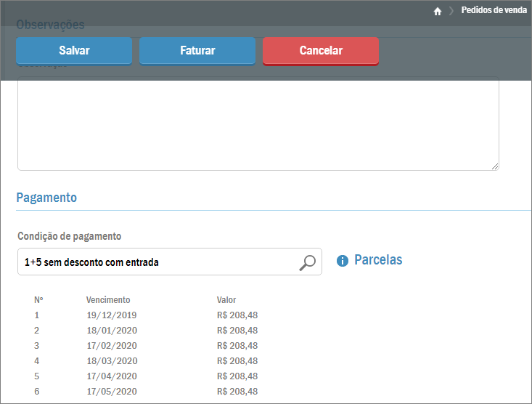Image resolution: width=532 pixels, height=404 pixels.
Task: Click the Nº column header
Action: point(38,300)
